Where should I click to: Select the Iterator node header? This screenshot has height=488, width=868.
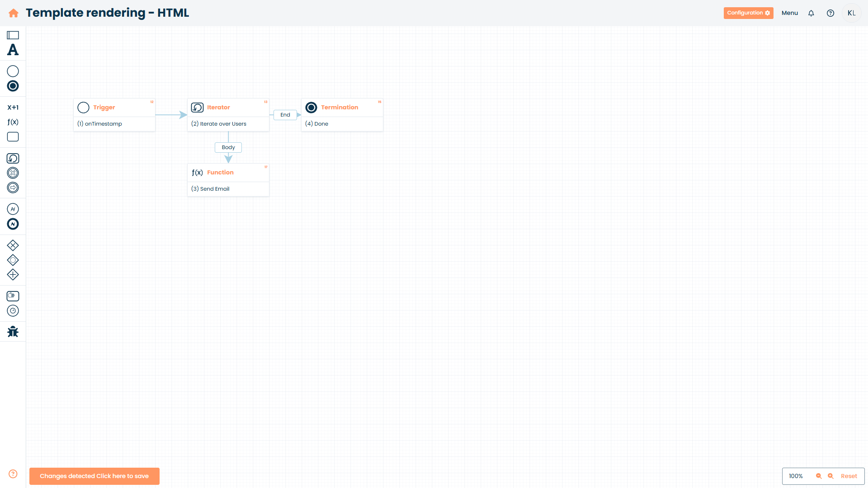tap(228, 108)
